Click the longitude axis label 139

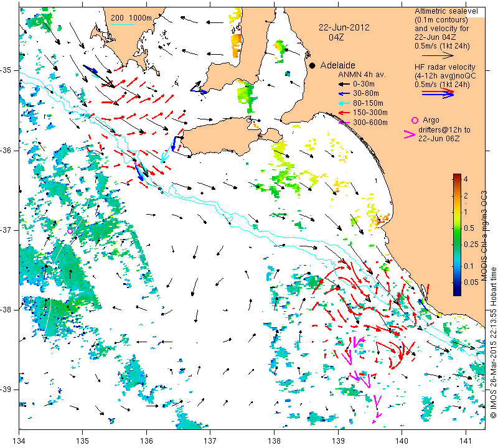338,441
